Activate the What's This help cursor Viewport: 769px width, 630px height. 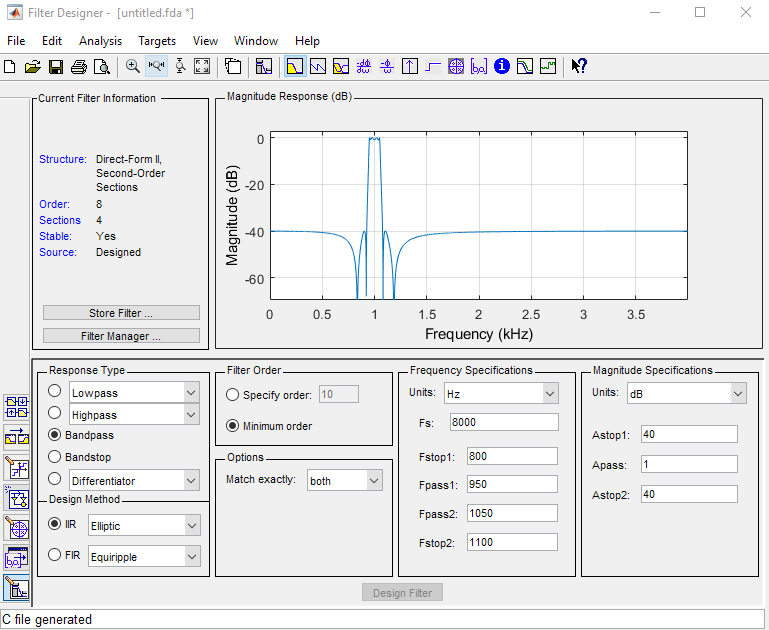579,66
